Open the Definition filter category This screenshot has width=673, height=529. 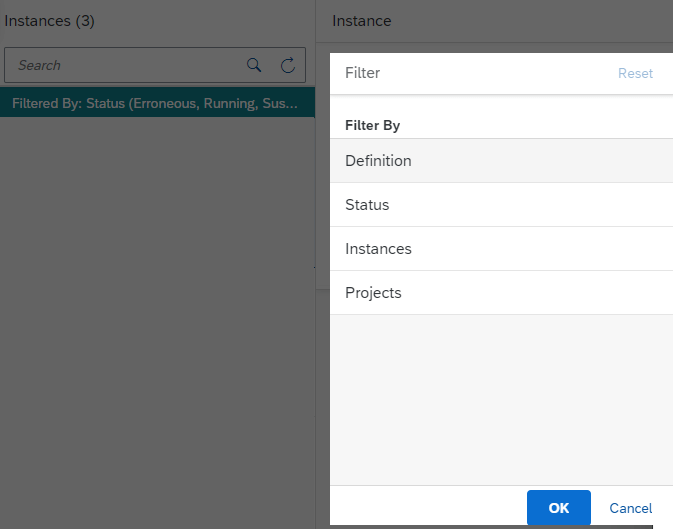tap(501, 161)
